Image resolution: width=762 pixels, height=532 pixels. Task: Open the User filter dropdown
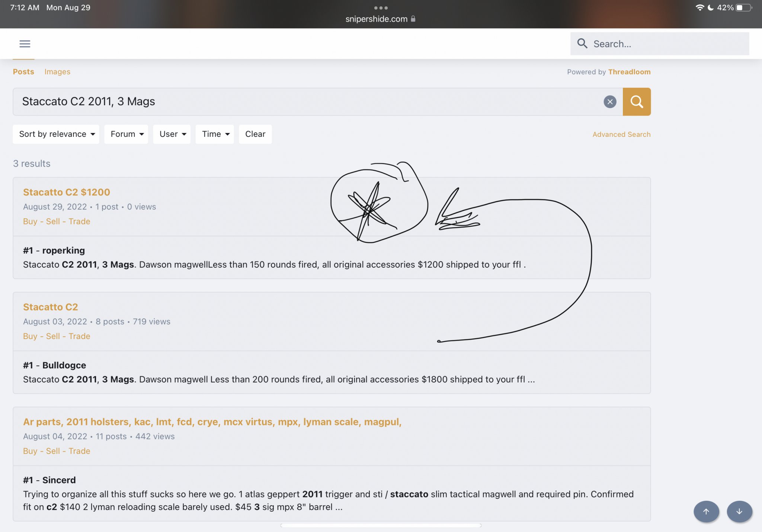(172, 134)
